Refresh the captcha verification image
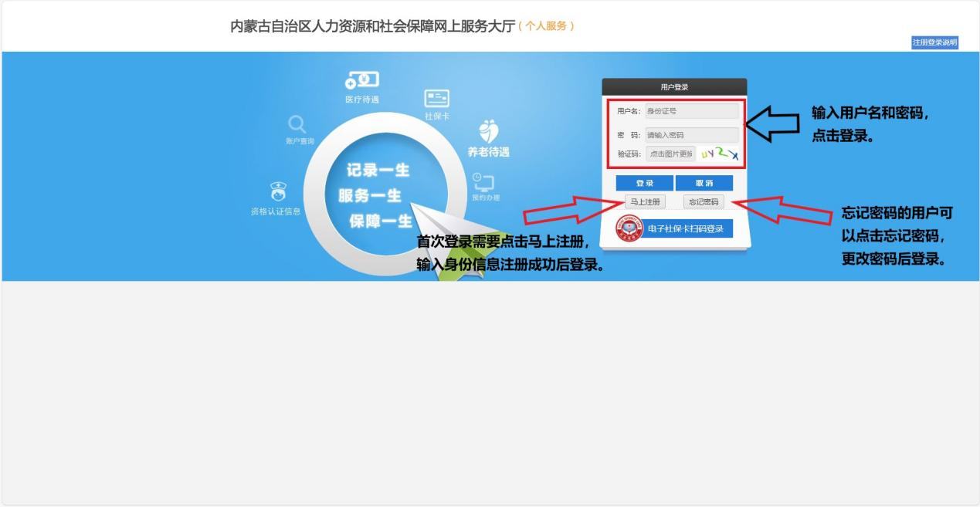 [719, 154]
